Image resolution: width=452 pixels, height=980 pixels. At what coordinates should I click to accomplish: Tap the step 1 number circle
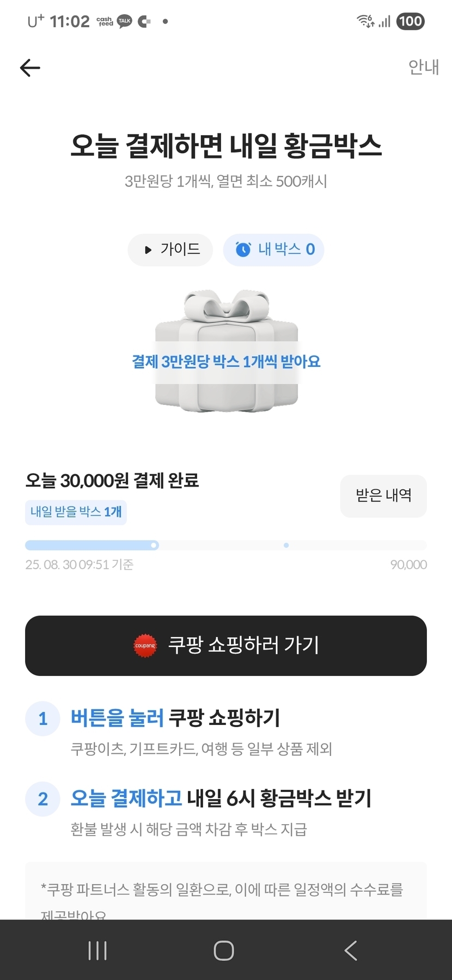[x=42, y=718]
